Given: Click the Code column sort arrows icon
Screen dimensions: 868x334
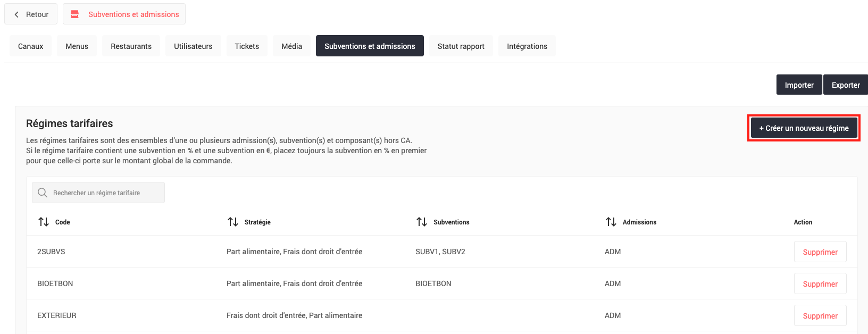Looking at the screenshot, I should tap(44, 222).
